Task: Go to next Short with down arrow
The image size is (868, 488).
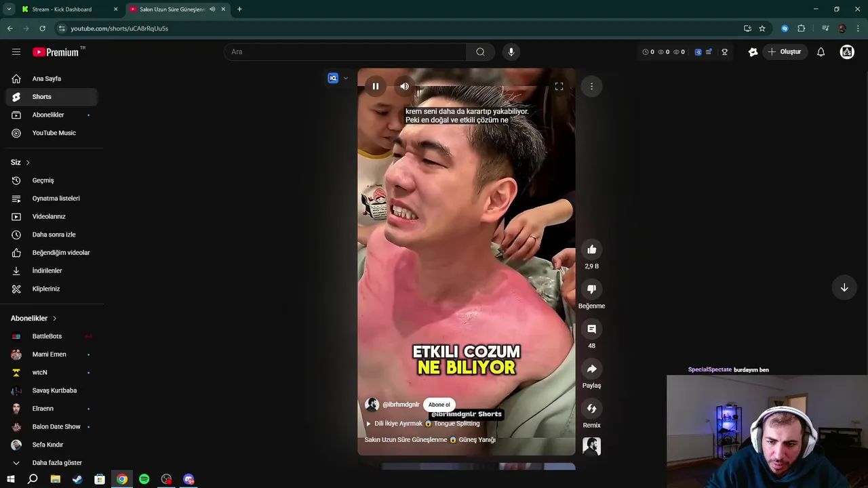Action: pos(844,287)
